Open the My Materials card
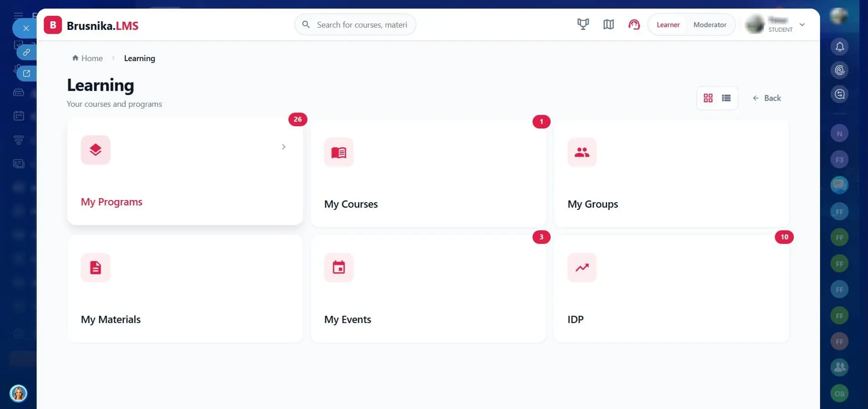This screenshot has width=868, height=409. [x=185, y=289]
